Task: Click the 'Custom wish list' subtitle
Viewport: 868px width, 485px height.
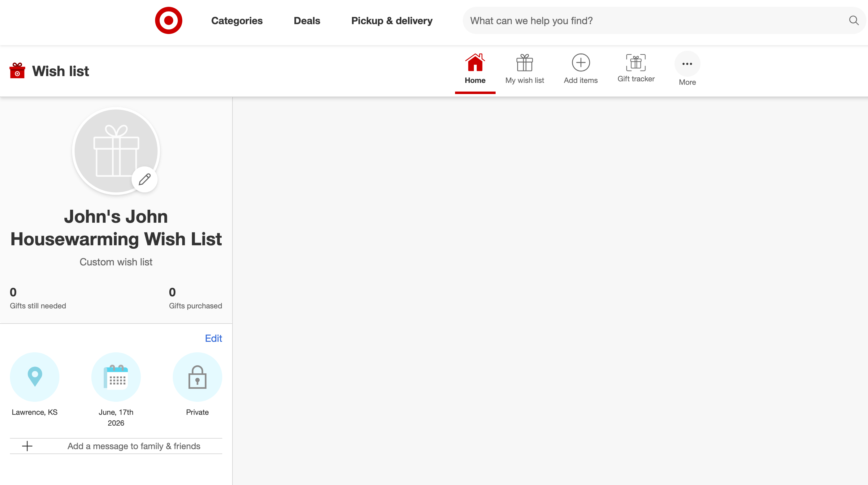Action: (x=116, y=262)
